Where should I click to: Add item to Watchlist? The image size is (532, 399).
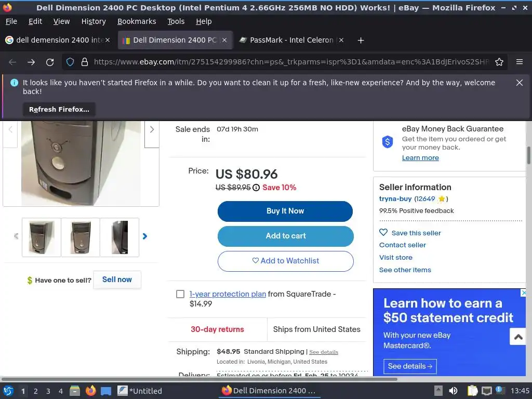tap(285, 261)
